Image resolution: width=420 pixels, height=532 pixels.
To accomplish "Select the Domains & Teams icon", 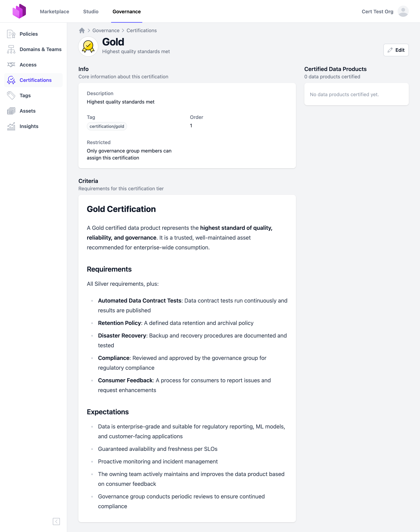I will tap(11, 49).
